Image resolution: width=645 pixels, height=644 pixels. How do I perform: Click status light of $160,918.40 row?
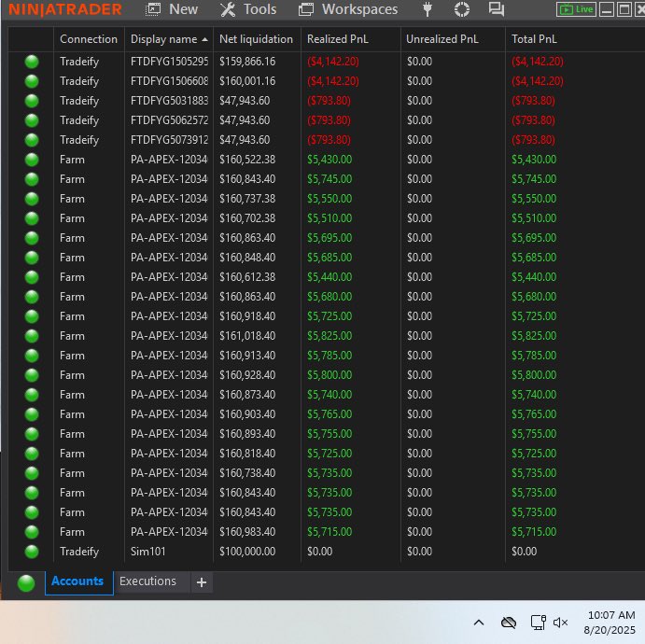(x=32, y=316)
